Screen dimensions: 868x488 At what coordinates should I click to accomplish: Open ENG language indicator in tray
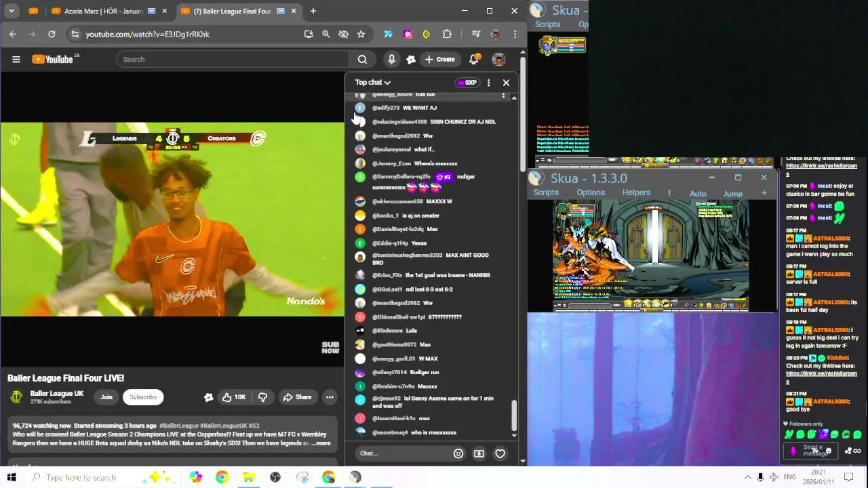click(x=789, y=477)
